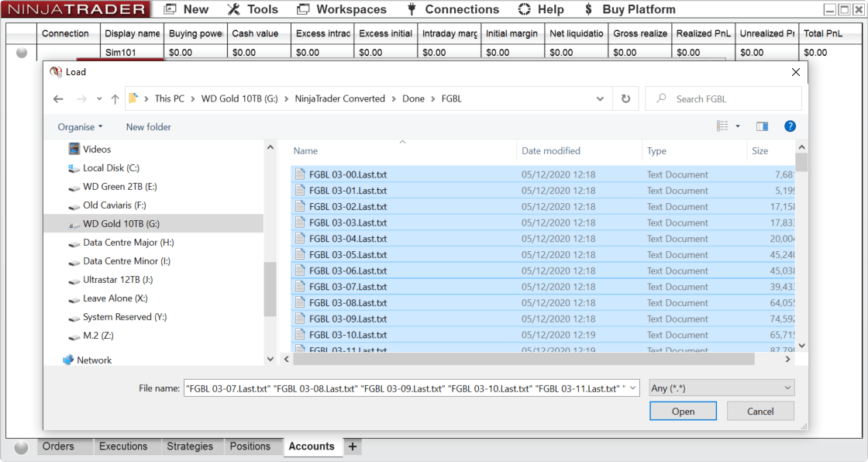Select file FGBL 03-09.Last.txt
Screen dimensions: 868x462
(x=542, y=319)
